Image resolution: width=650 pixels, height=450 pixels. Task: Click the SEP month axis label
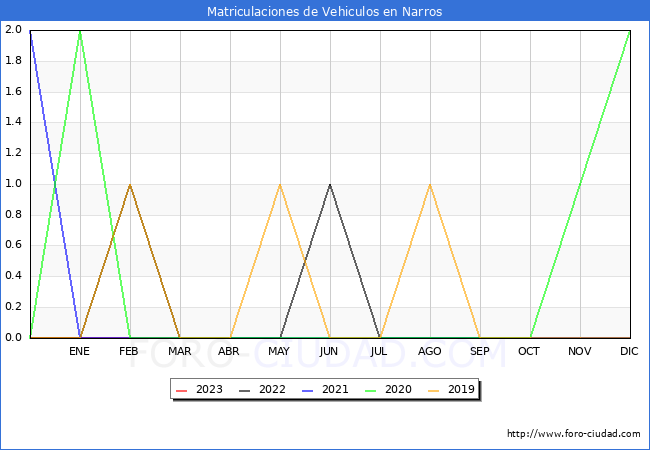click(x=480, y=351)
